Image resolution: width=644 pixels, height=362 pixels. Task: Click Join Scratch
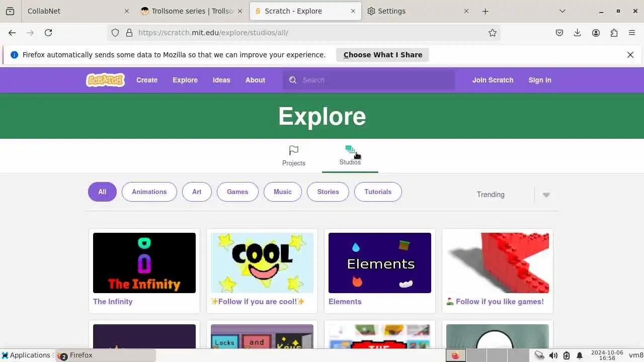coord(493,80)
